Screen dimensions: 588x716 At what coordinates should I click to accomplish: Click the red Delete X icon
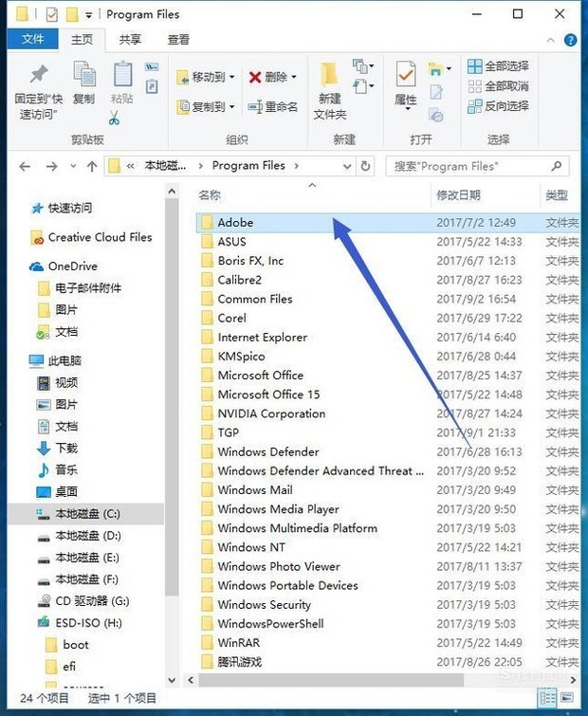click(255, 77)
